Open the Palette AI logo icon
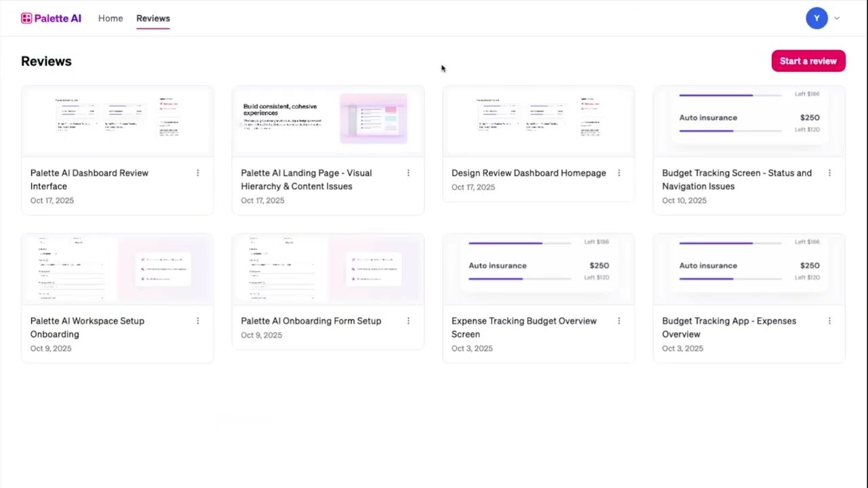This screenshot has height=488, width=868. point(27,18)
